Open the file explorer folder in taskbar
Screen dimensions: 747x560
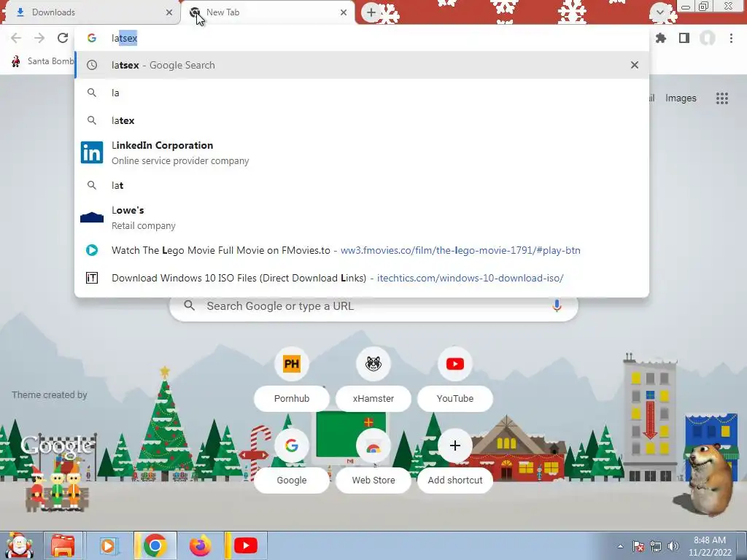[x=63, y=545]
